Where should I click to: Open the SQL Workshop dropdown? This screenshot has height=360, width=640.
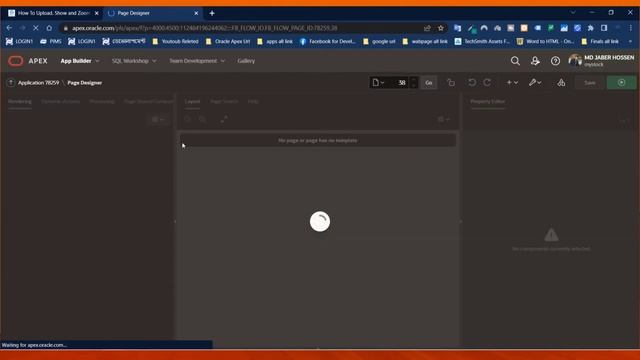click(x=134, y=61)
